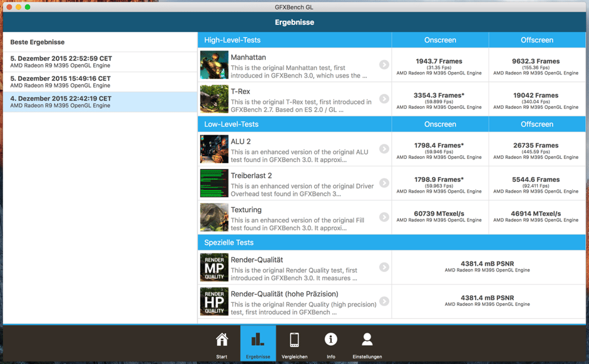Click the Render HP Quality icon
589x364 pixels.
(x=214, y=301)
